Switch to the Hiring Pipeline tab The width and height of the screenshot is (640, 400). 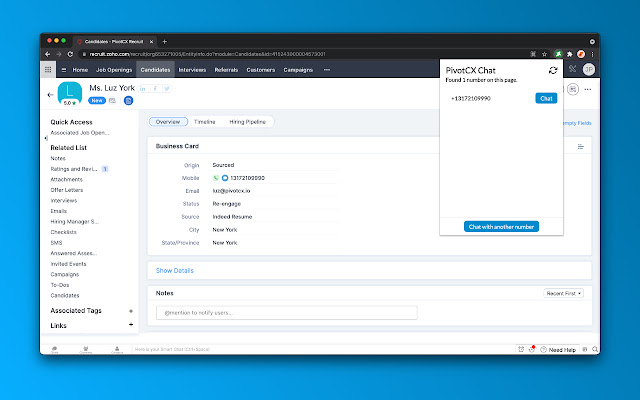tap(247, 122)
